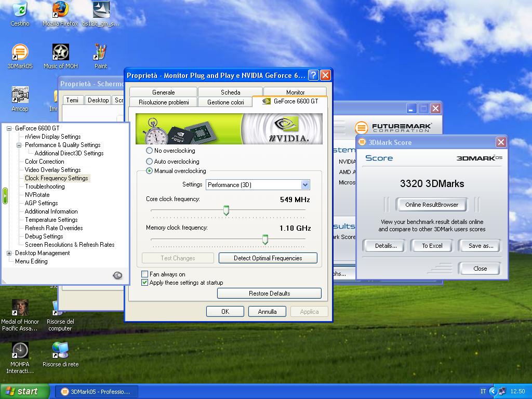Click Restore Defaults button
The image size is (532, 399).
(270, 293)
